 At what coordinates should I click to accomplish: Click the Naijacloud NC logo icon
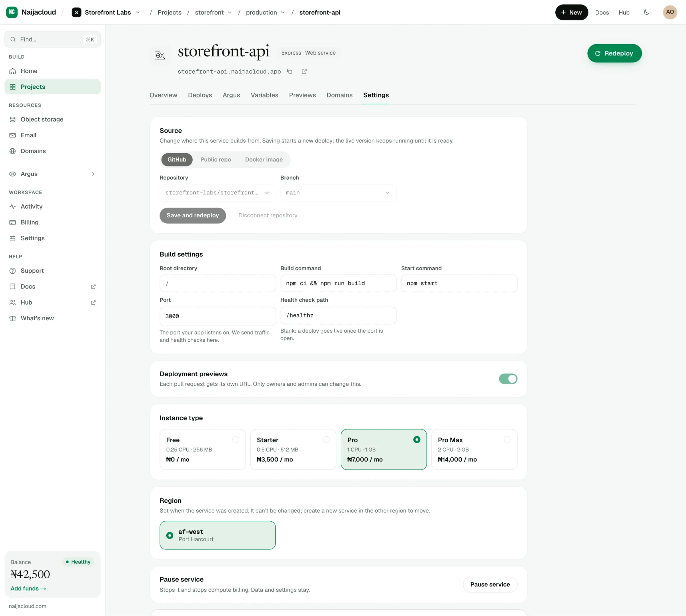[x=12, y=12]
